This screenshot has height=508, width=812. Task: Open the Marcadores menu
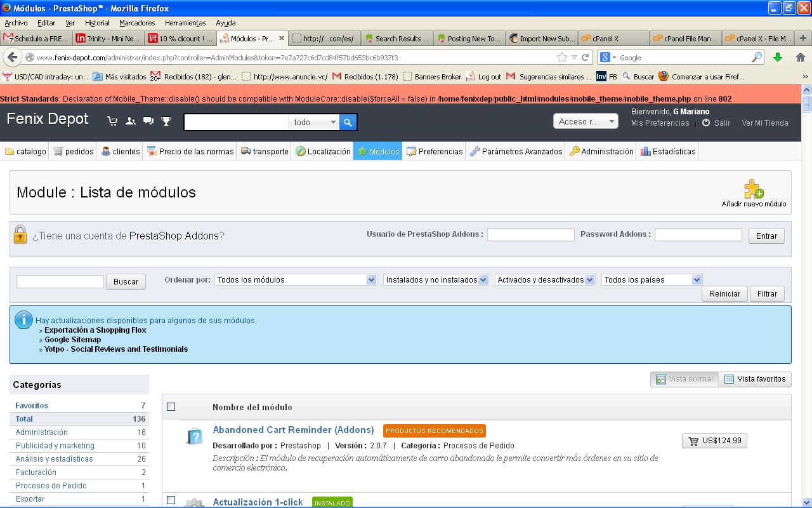point(137,23)
